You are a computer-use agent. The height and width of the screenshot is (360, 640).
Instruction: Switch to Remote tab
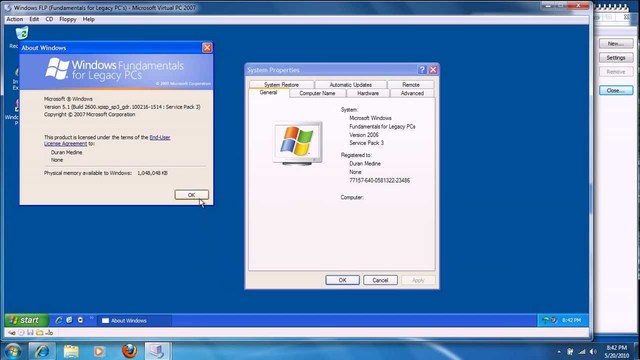click(x=411, y=84)
